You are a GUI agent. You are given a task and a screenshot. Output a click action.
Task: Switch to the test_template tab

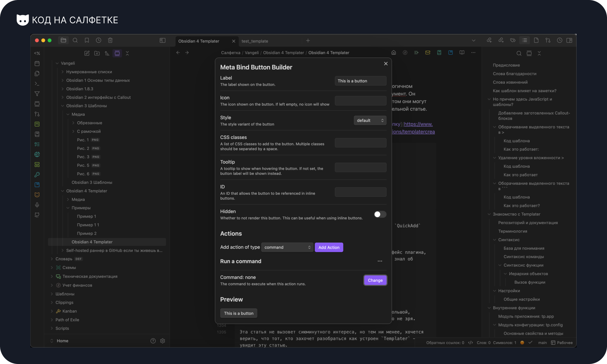click(x=255, y=41)
